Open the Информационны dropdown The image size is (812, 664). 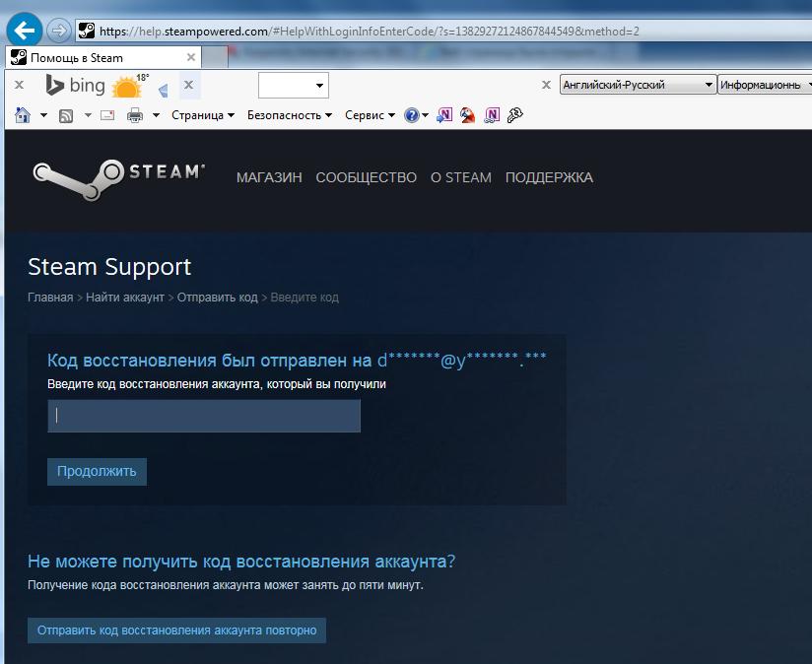[766, 85]
